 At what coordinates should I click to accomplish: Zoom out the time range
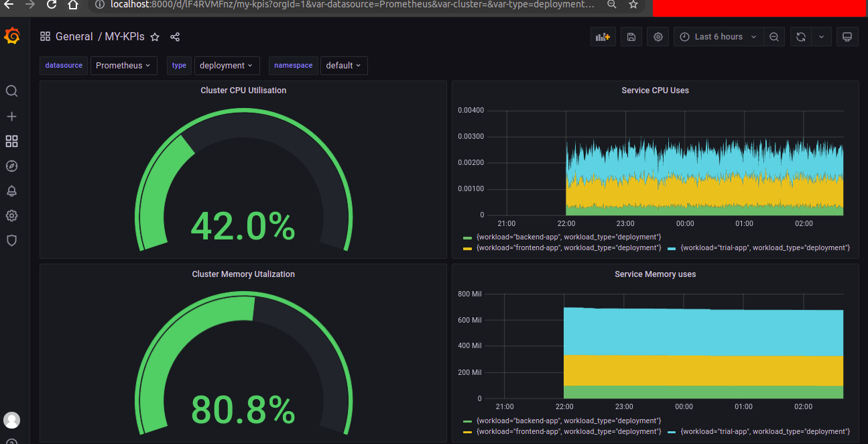[x=774, y=37]
